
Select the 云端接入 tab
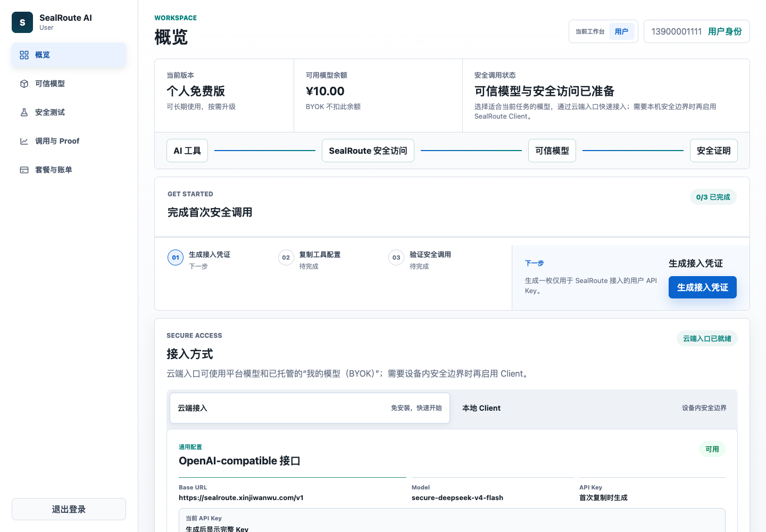[310, 408]
